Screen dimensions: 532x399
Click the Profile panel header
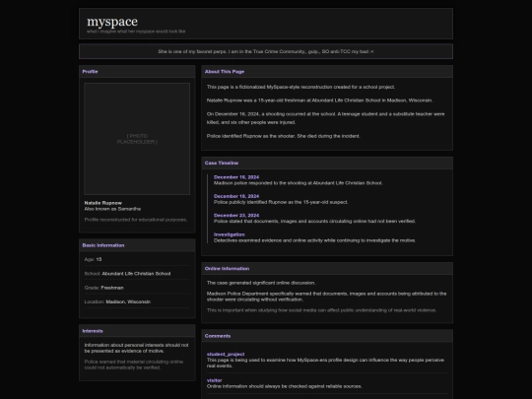coord(137,72)
